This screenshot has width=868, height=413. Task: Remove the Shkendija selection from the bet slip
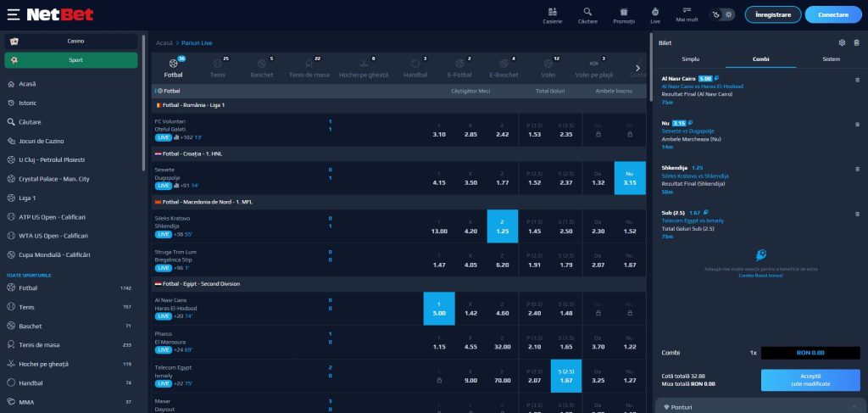point(858,168)
